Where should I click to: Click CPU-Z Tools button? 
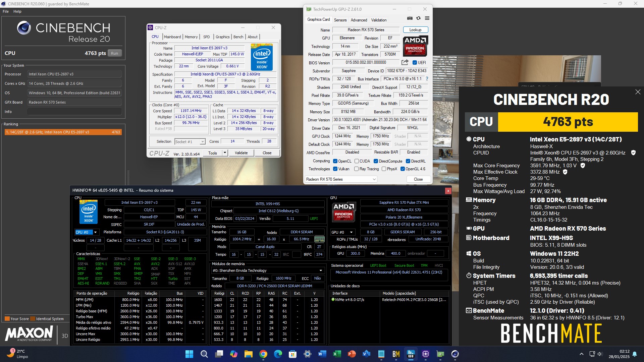pyautogui.click(x=213, y=153)
